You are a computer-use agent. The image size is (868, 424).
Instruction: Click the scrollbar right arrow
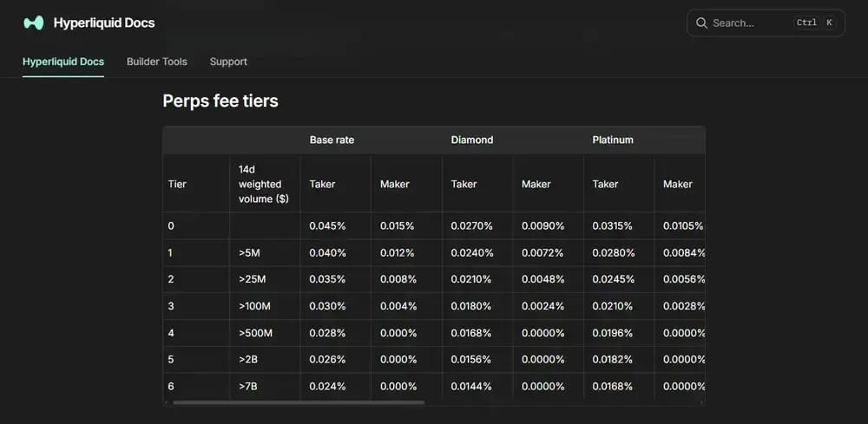(701, 402)
